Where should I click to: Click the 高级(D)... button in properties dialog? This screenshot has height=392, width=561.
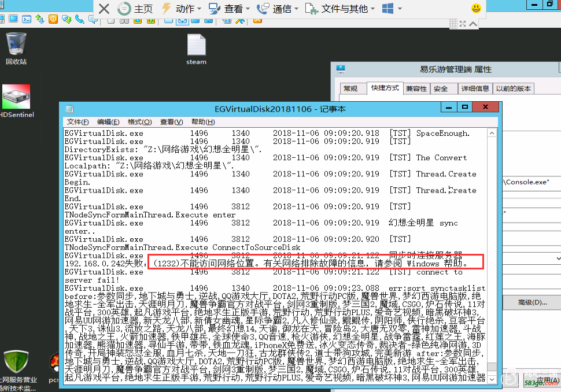point(532,302)
